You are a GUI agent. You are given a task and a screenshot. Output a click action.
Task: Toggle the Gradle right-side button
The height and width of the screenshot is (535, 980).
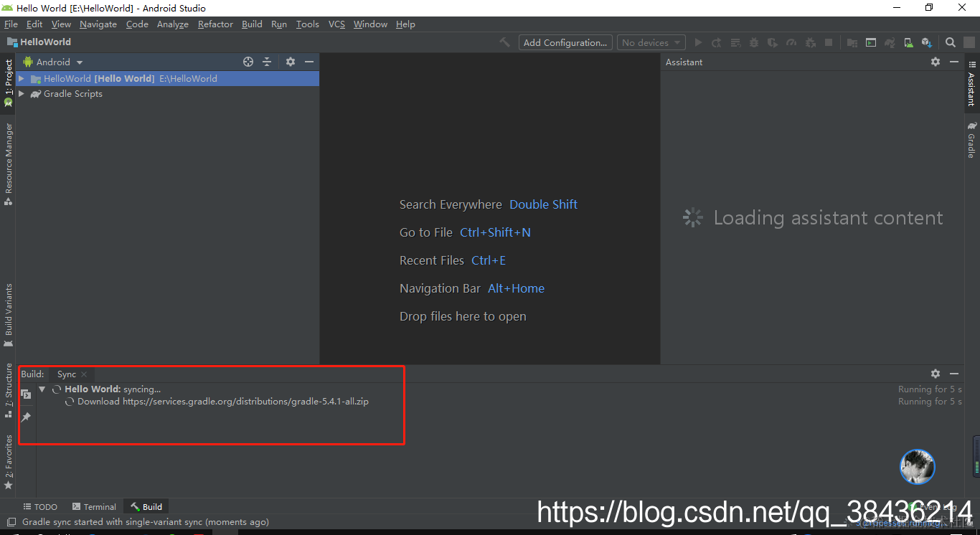(971, 140)
